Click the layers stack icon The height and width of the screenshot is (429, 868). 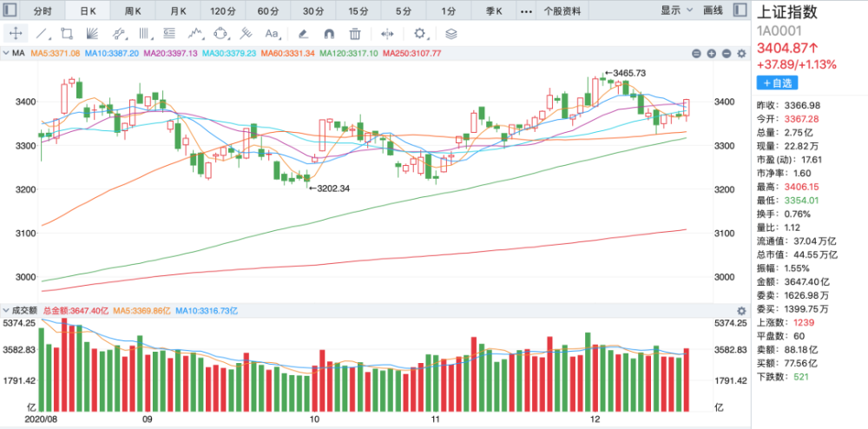pyautogui.click(x=450, y=34)
